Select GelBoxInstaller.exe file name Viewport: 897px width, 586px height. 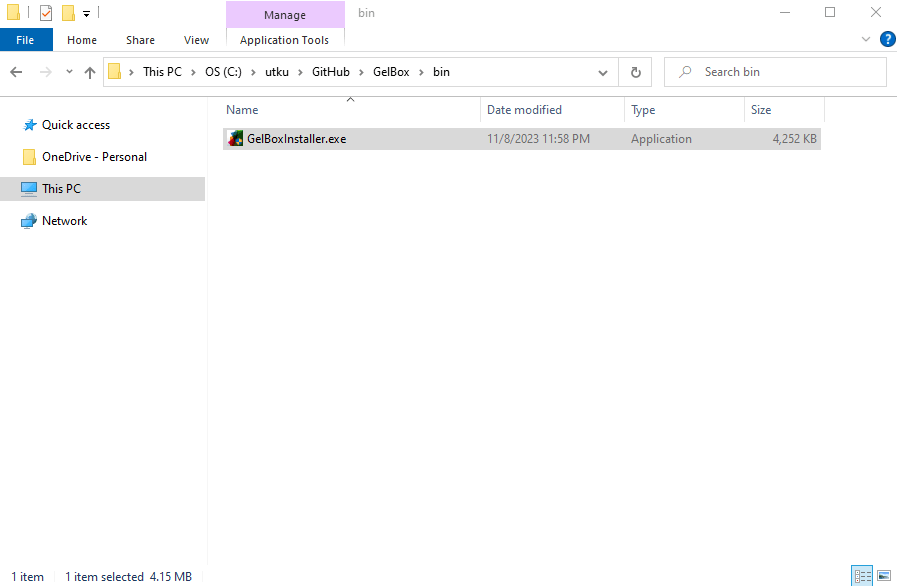tap(296, 139)
